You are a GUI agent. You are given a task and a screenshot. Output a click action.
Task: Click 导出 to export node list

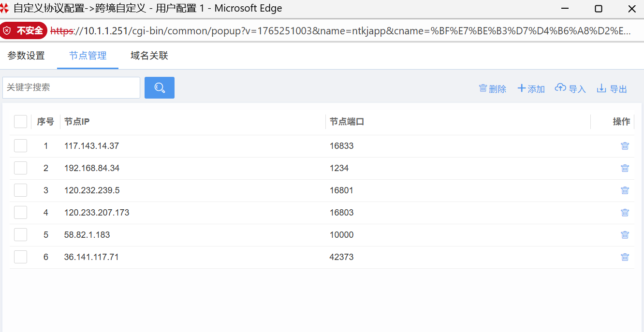(x=612, y=89)
